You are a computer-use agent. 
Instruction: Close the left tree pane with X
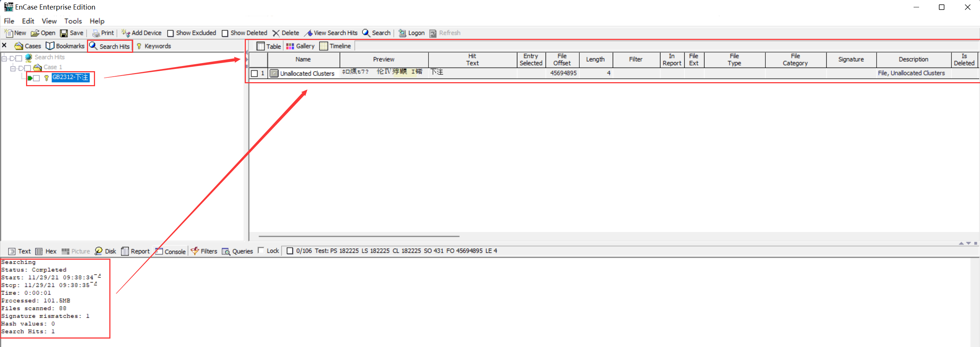tap(4, 45)
